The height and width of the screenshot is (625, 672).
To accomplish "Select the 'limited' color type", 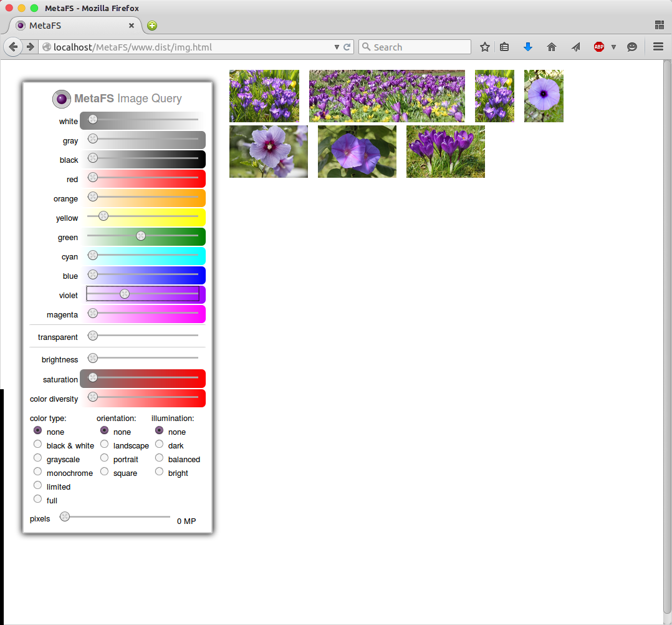I will (x=37, y=485).
